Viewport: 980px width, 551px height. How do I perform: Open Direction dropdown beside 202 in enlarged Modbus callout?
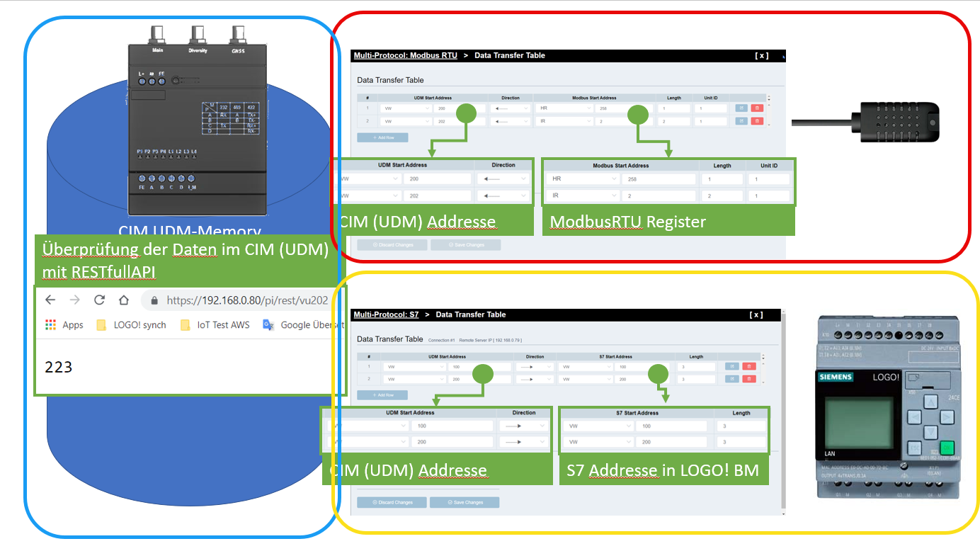point(503,195)
